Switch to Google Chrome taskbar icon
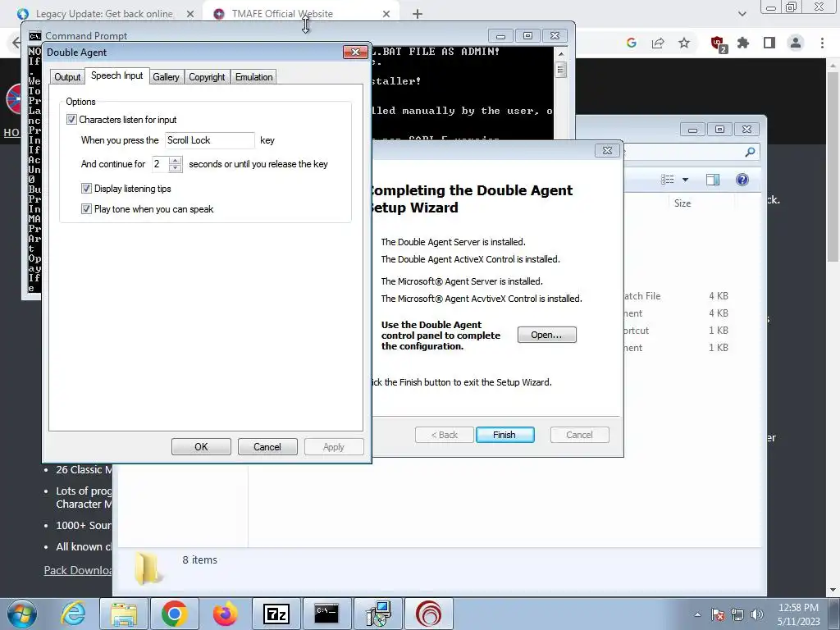 click(x=174, y=614)
